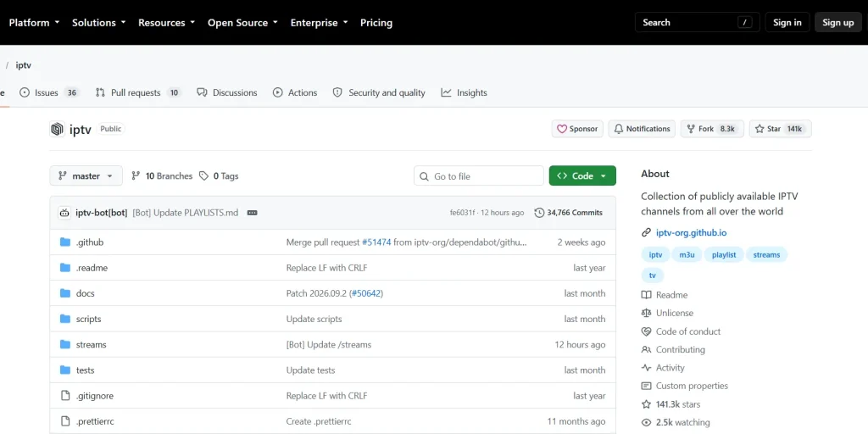Viewport: 868px width, 434px height.
Task: Open the Contributing link
Action: point(673,349)
